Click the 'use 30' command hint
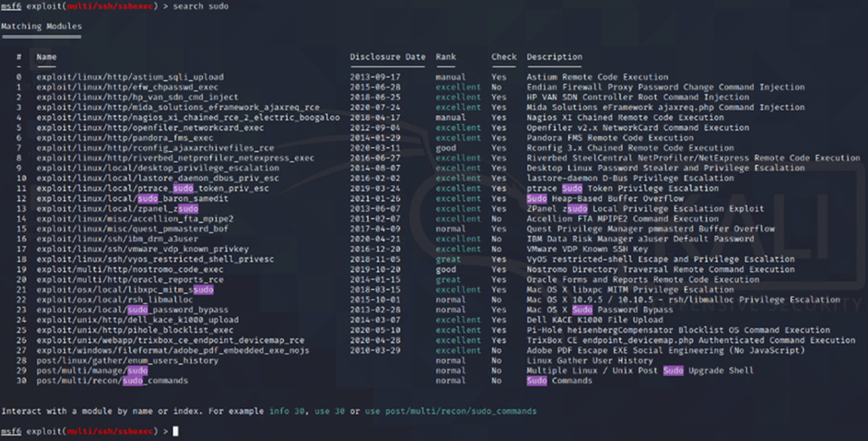This screenshot has height=441, width=868. point(329,411)
